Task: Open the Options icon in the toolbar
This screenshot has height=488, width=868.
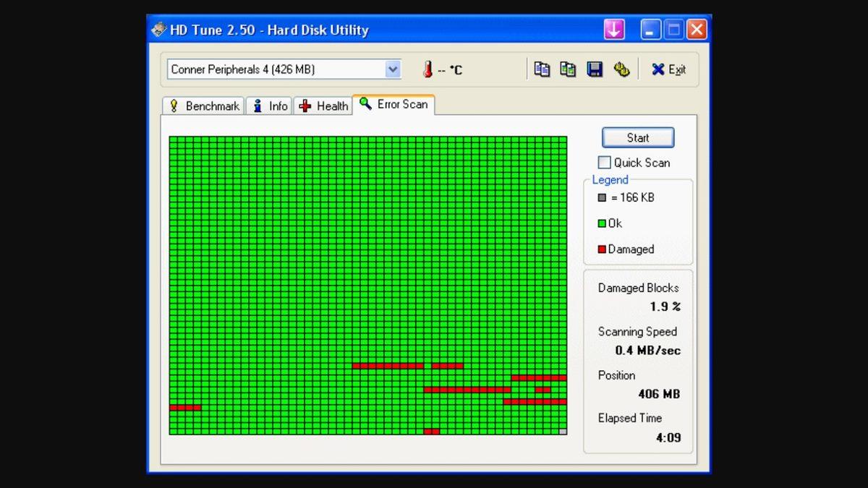Action: [621, 69]
